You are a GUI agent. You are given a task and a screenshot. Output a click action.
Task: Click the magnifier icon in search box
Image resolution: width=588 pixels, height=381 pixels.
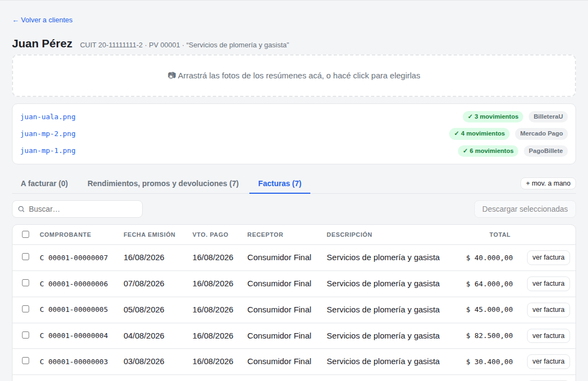point(21,209)
